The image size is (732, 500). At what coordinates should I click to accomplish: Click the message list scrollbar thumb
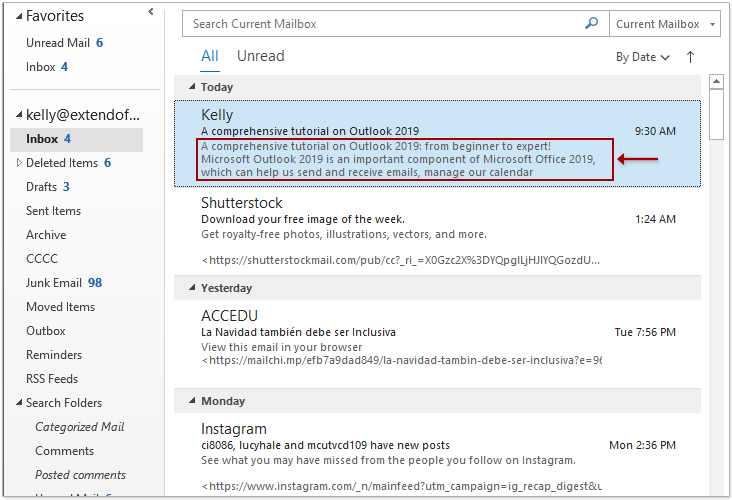tap(716, 114)
